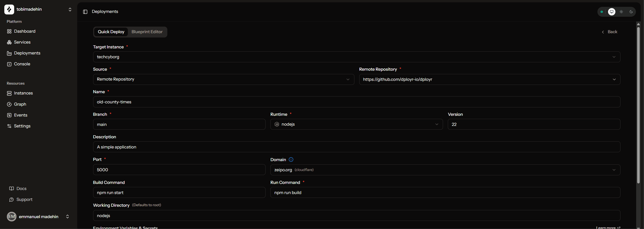Collapse the sidebar with panel icon
The height and width of the screenshot is (229, 644).
click(x=85, y=12)
